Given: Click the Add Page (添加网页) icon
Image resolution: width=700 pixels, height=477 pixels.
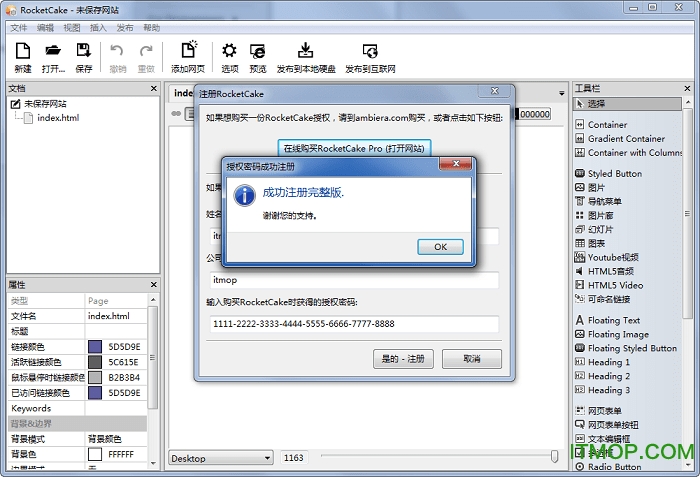Looking at the screenshot, I should click(188, 57).
